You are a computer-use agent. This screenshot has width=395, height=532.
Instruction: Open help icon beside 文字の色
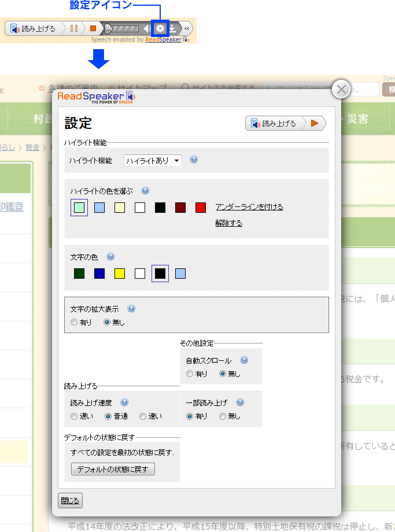[110, 257]
